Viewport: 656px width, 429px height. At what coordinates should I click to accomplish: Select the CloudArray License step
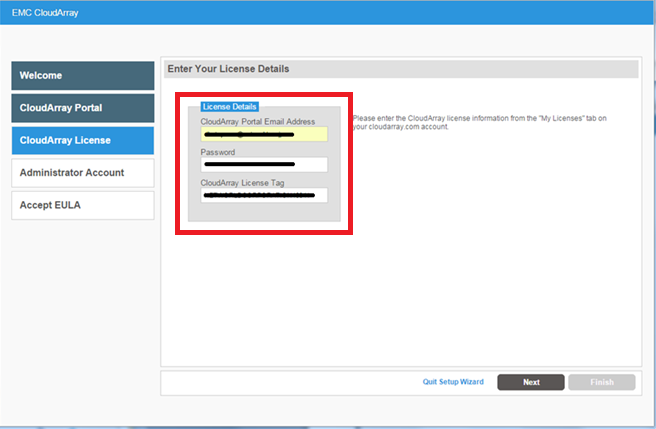tap(83, 141)
